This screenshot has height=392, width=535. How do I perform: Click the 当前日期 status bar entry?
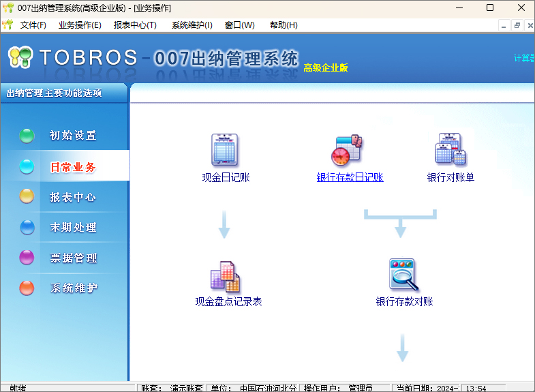427,388
